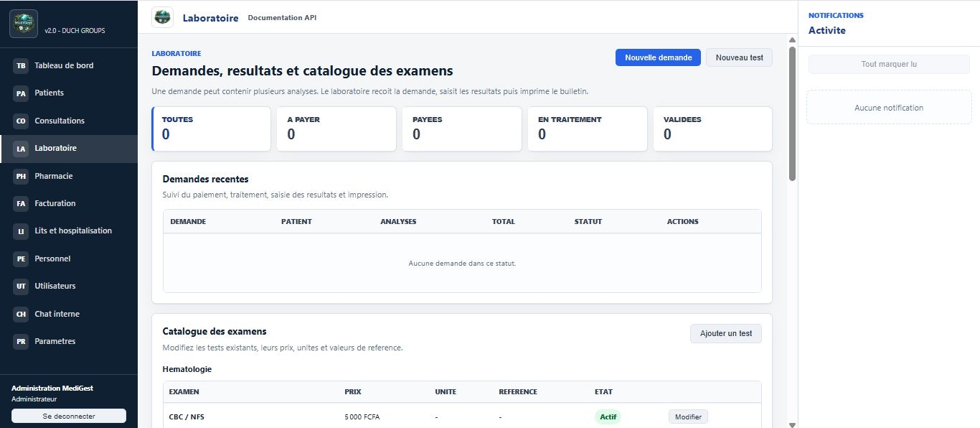Open Consultations from the sidebar
980x428 pixels.
[x=69, y=121]
